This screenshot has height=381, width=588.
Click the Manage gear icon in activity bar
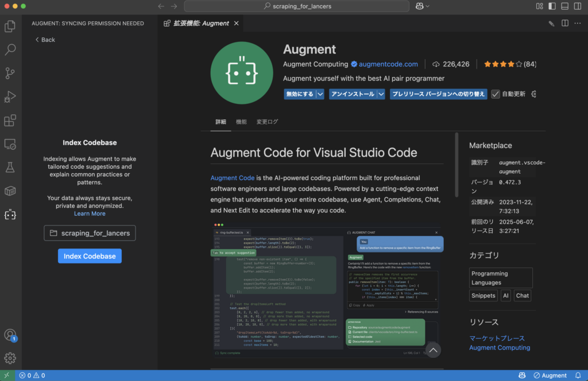[10, 358]
